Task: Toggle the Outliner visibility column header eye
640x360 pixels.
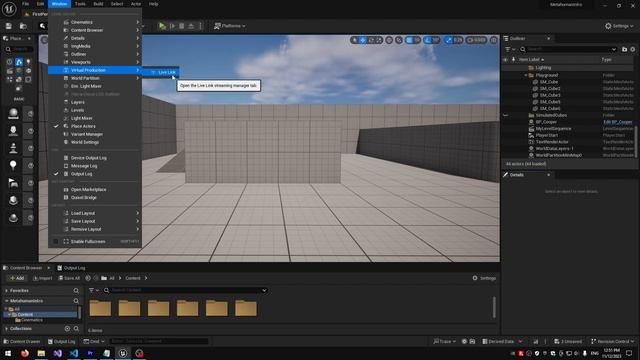Action: click(505, 60)
